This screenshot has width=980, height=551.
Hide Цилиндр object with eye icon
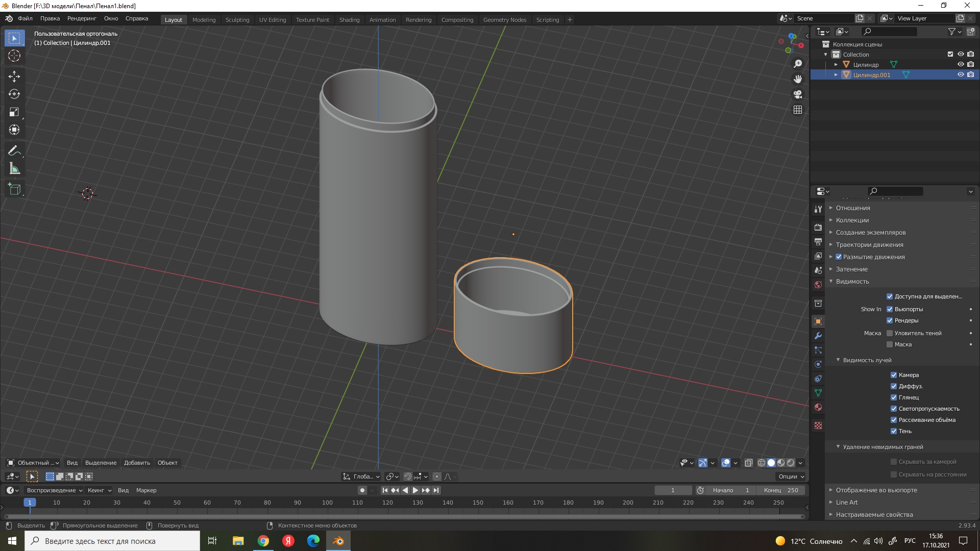(x=960, y=64)
